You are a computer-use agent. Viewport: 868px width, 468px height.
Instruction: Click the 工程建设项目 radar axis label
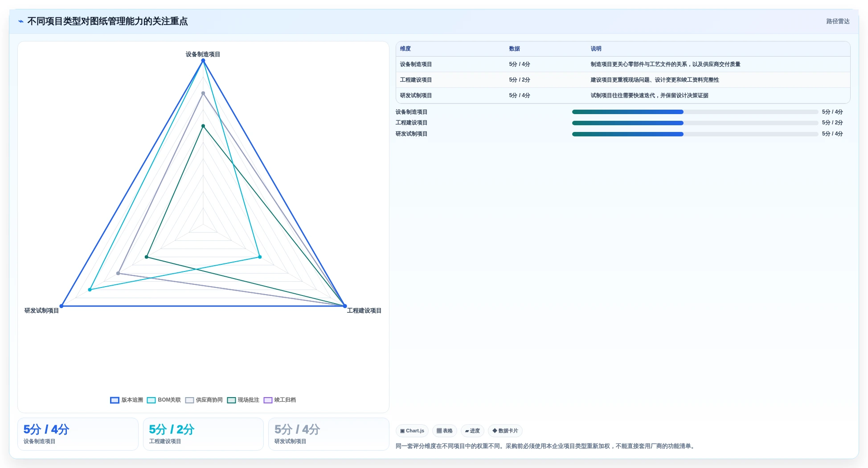[x=364, y=311]
